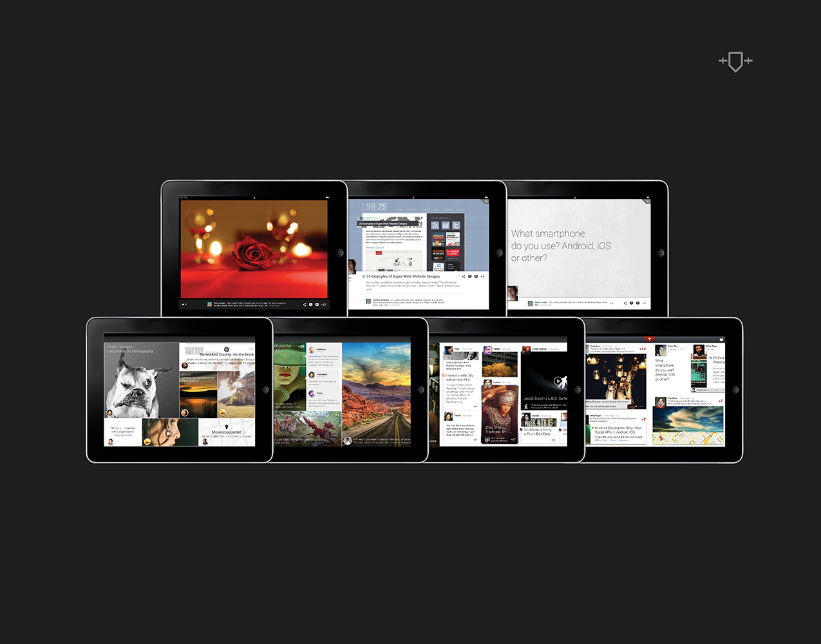Tap 'Networked Society: On the Brink' post
The image size is (821, 644).
point(227,354)
